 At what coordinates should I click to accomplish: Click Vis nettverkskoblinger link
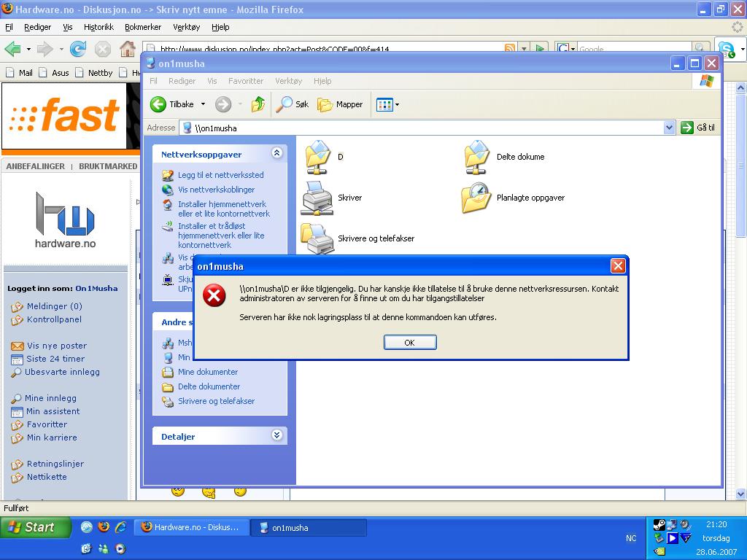coord(216,190)
